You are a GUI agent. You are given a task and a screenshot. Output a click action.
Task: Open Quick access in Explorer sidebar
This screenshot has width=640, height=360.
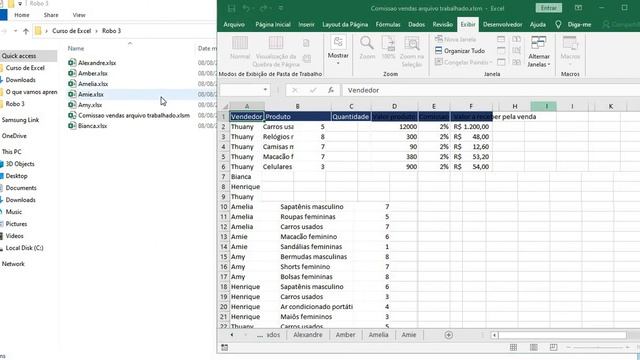click(x=19, y=56)
